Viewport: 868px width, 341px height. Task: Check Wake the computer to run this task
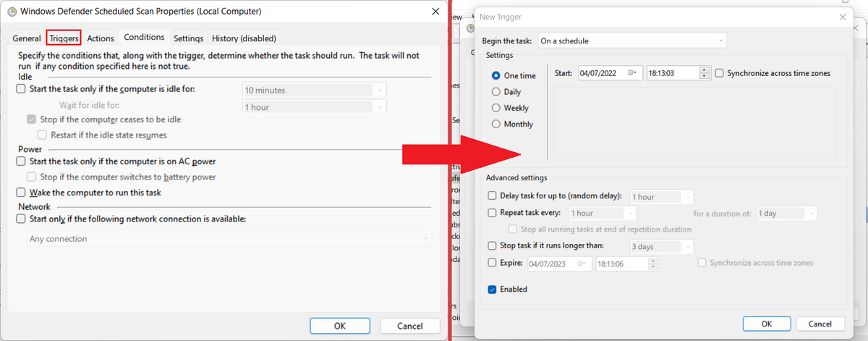[21, 193]
